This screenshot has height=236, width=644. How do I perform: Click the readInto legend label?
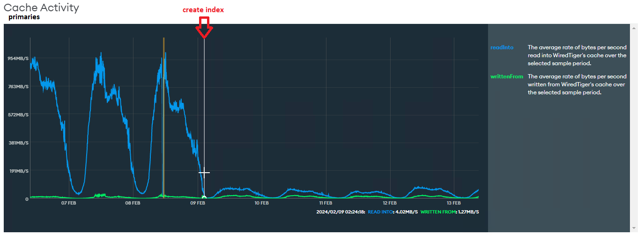click(502, 47)
